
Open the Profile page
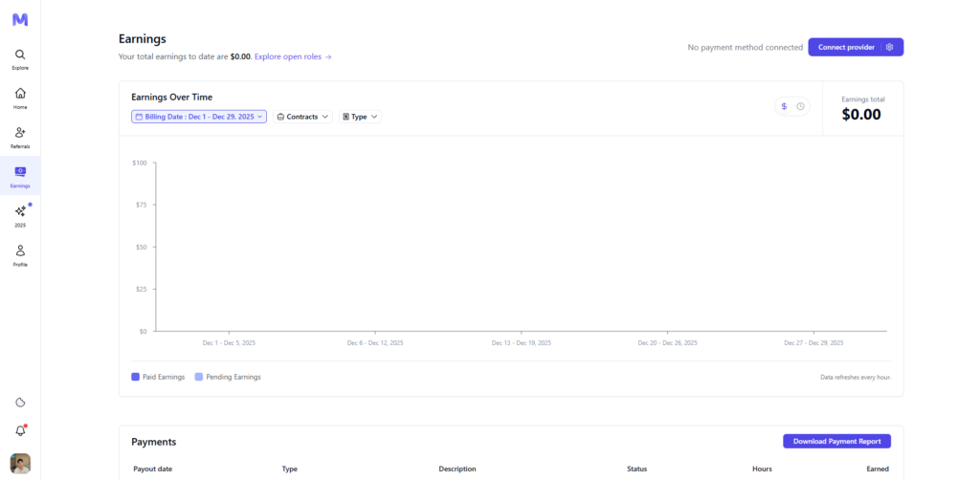[20, 254]
